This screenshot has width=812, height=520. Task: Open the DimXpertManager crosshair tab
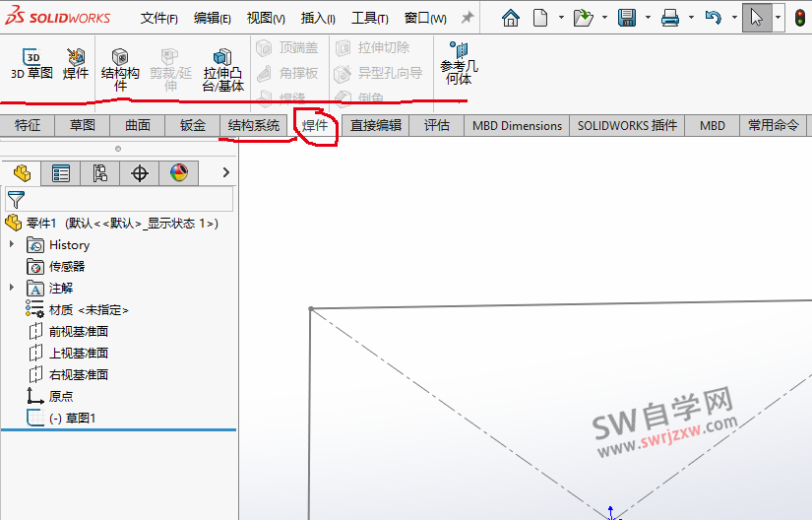(x=140, y=173)
